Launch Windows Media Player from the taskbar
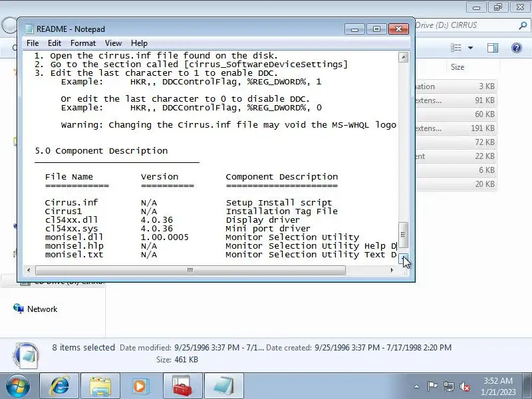The width and height of the screenshot is (532, 399). click(x=140, y=386)
